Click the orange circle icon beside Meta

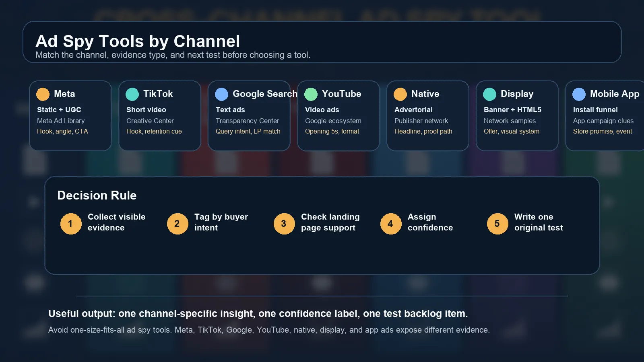tap(43, 94)
